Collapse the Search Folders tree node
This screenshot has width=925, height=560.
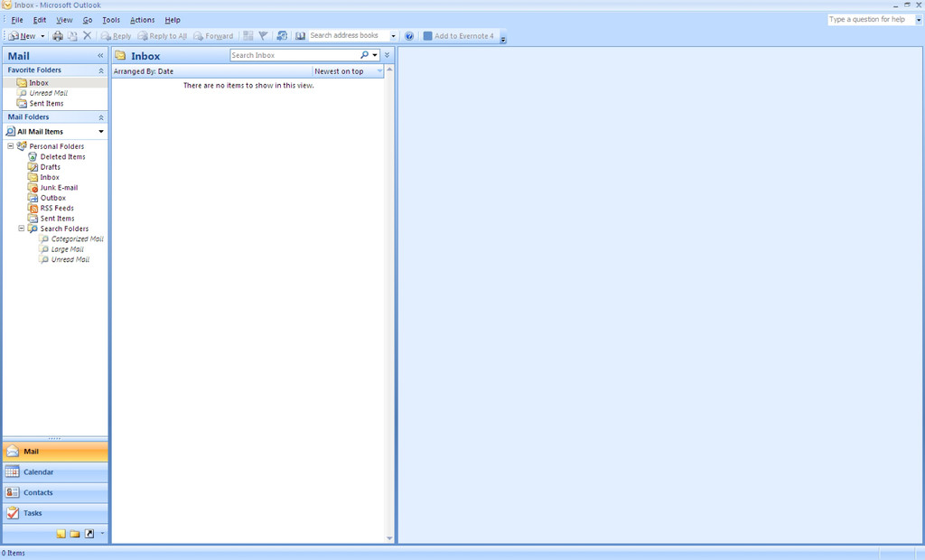point(22,229)
